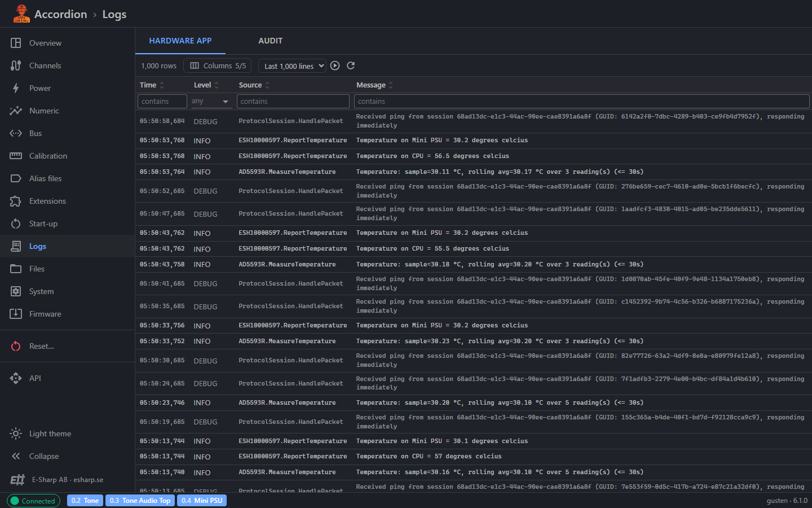
Task: Sort by the Message column
Action: pyautogui.click(x=375, y=85)
